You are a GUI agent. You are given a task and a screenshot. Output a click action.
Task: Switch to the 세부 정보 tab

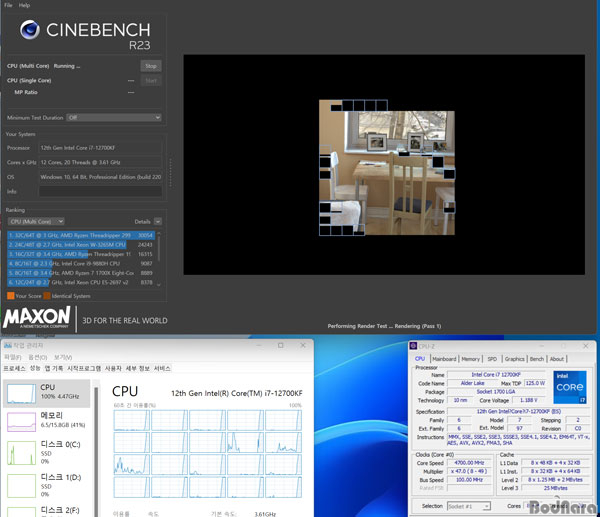click(x=138, y=368)
